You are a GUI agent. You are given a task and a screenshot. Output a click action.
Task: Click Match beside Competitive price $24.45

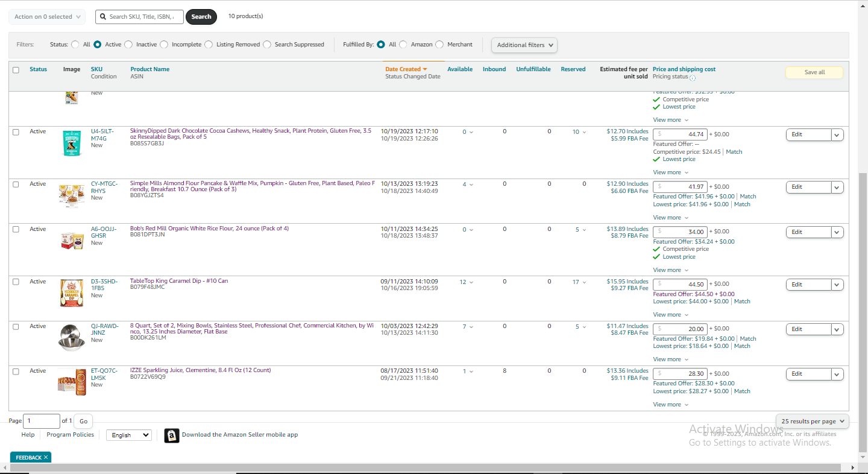pos(734,152)
